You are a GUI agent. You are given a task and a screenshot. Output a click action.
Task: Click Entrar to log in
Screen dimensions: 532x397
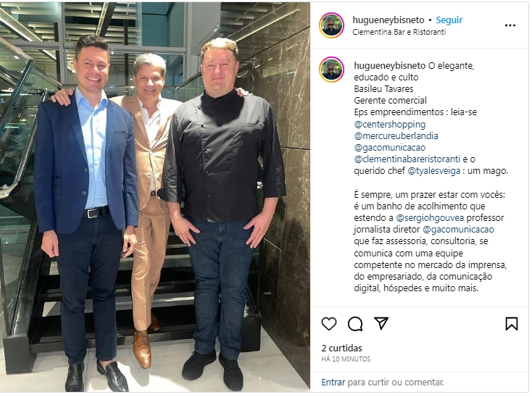[333, 383]
